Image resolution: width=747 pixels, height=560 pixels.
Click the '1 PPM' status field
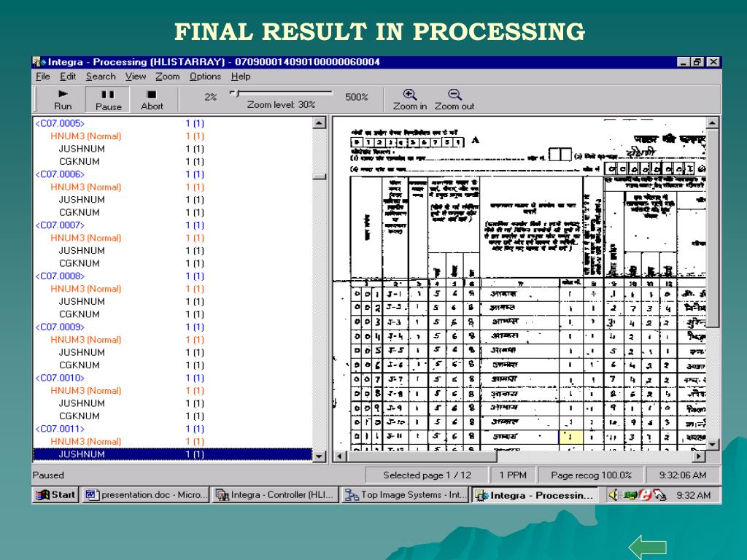click(x=513, y=475)
